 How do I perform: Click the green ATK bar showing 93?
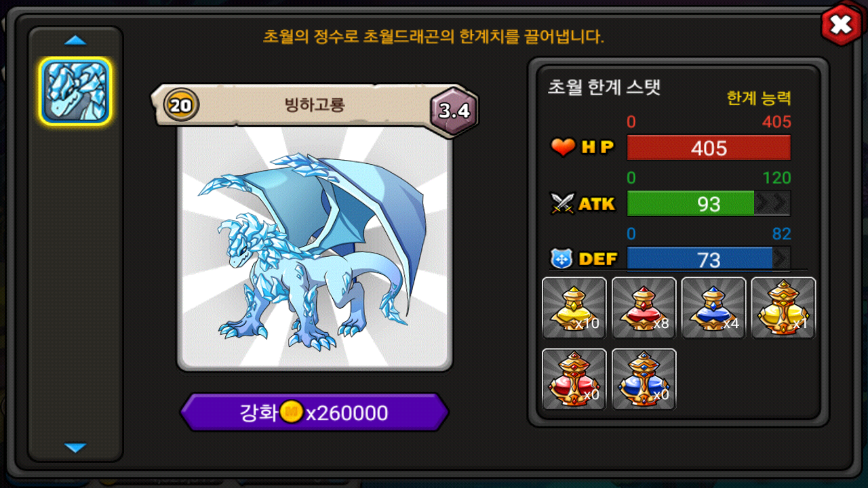[x=709, y=203]
